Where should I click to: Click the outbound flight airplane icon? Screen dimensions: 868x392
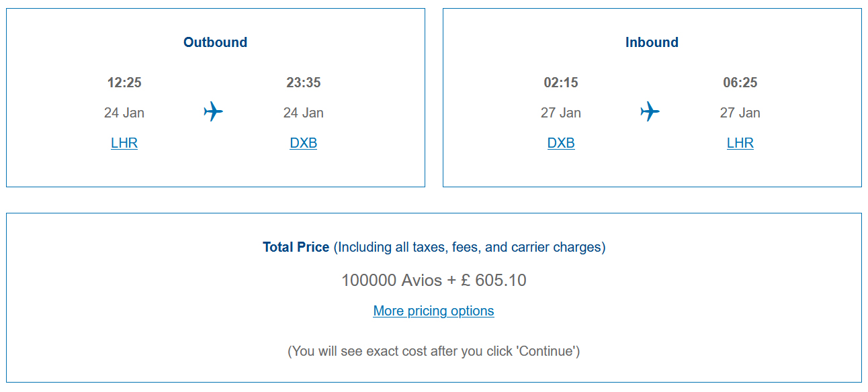click(213, 111)
